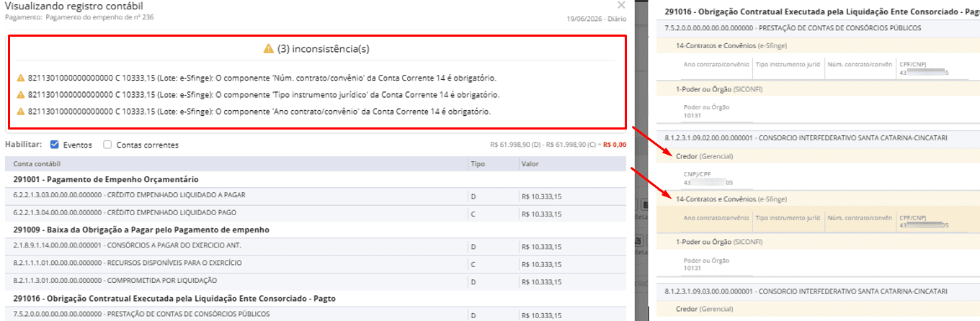The image size is (980, 321).
Task: Click right panel heading '291016 - Obrigação Contratual Executada'
Action: pos(822,12)
